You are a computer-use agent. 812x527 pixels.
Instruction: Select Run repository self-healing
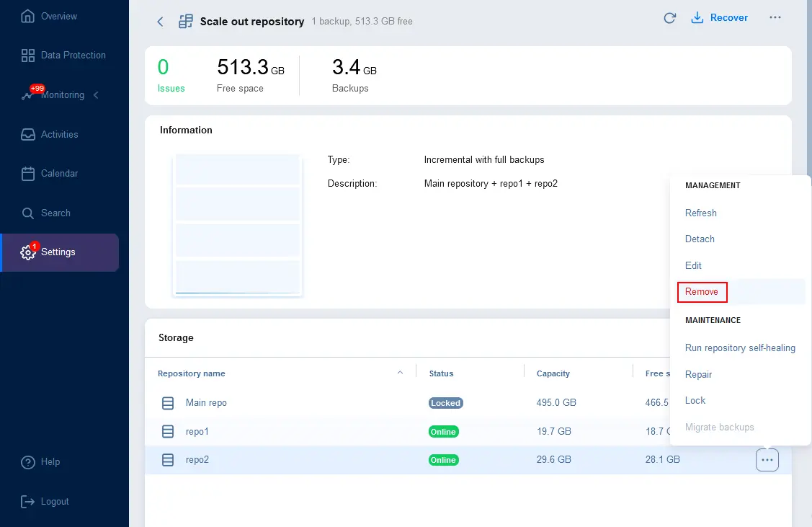tap(740, 348)
